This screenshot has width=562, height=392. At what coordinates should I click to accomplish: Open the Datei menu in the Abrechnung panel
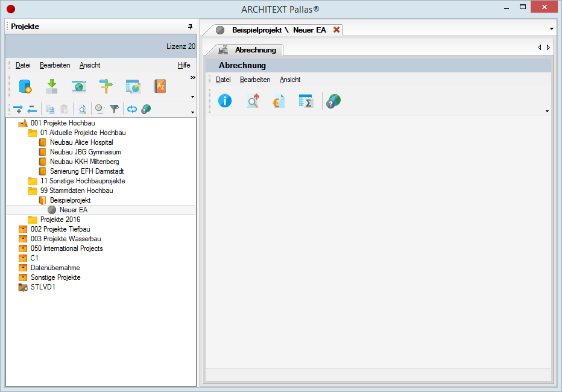[x=223, y=80]
